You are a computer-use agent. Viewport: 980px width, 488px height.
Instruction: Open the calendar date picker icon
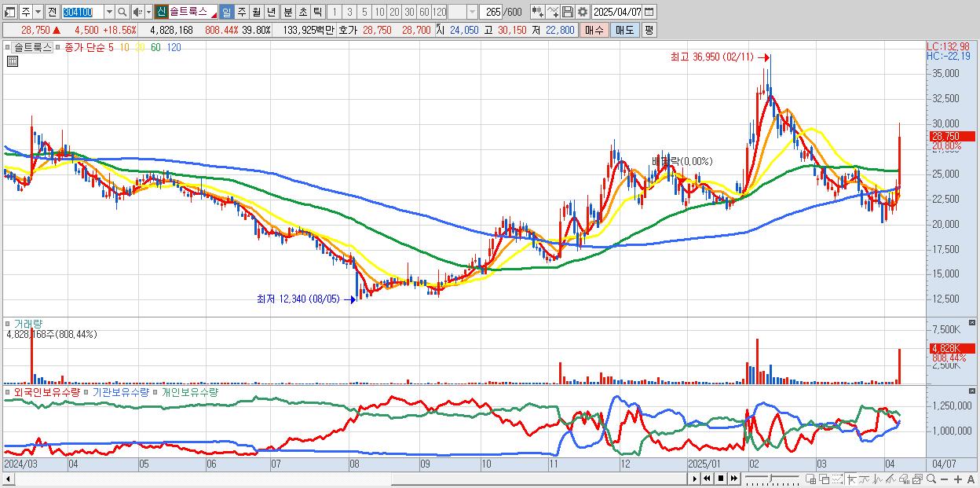pyautogui.click(x=649, y=12)
